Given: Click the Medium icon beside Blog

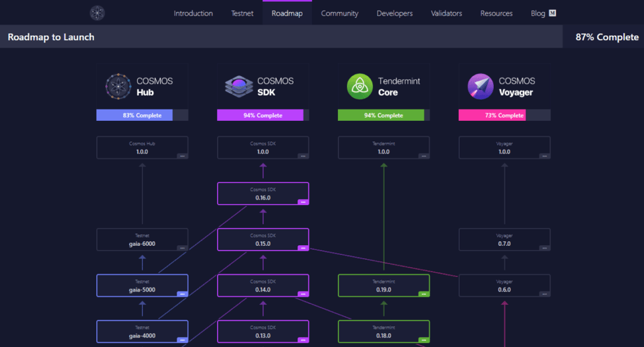Looking at the screenshot, I should click(552, 13).
